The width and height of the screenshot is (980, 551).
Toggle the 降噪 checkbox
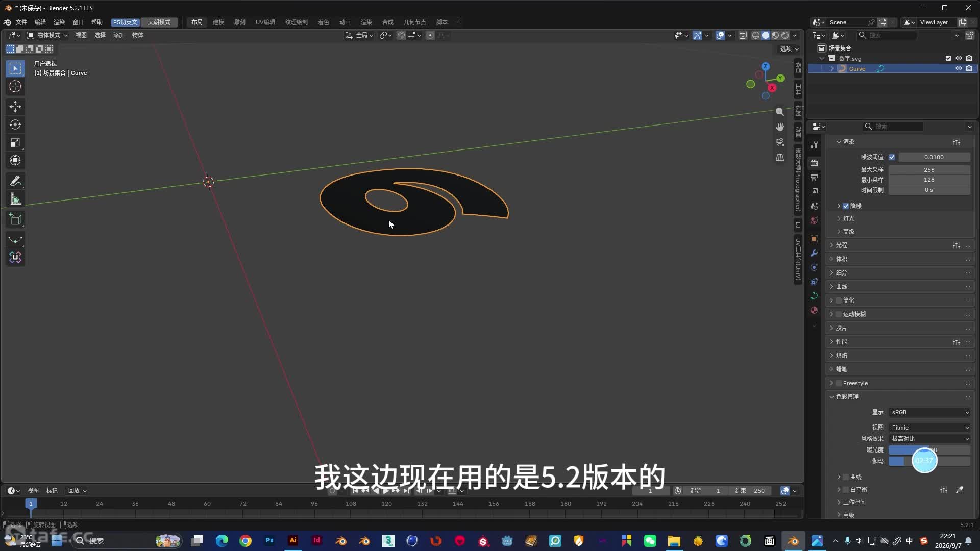tap(846, 206)
